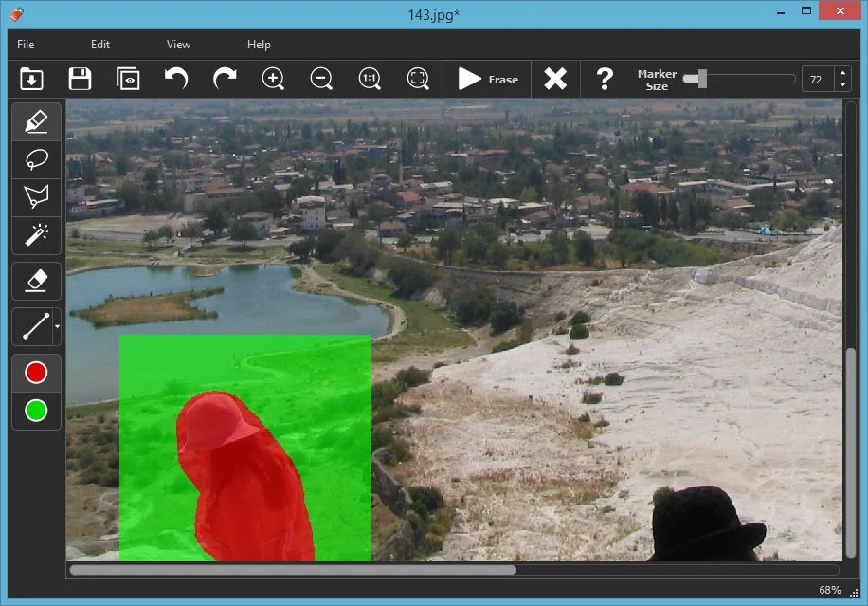Image resolution: width=868 pixels, height=606 pixels.
Task: Select the red marker color
Action: click(36, 373)
